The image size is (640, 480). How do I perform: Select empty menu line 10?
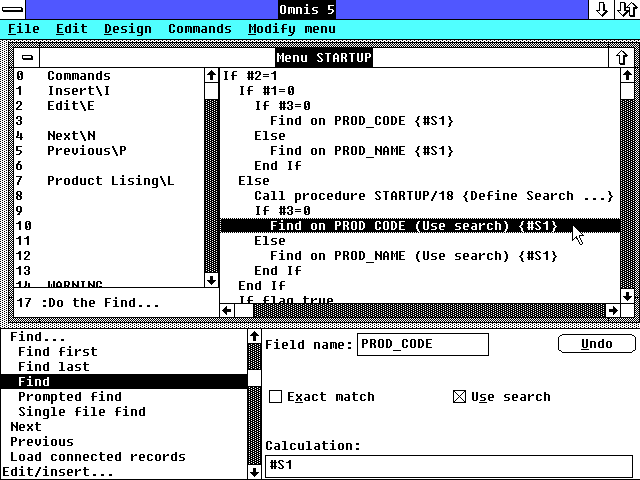(x=109, y=226)
